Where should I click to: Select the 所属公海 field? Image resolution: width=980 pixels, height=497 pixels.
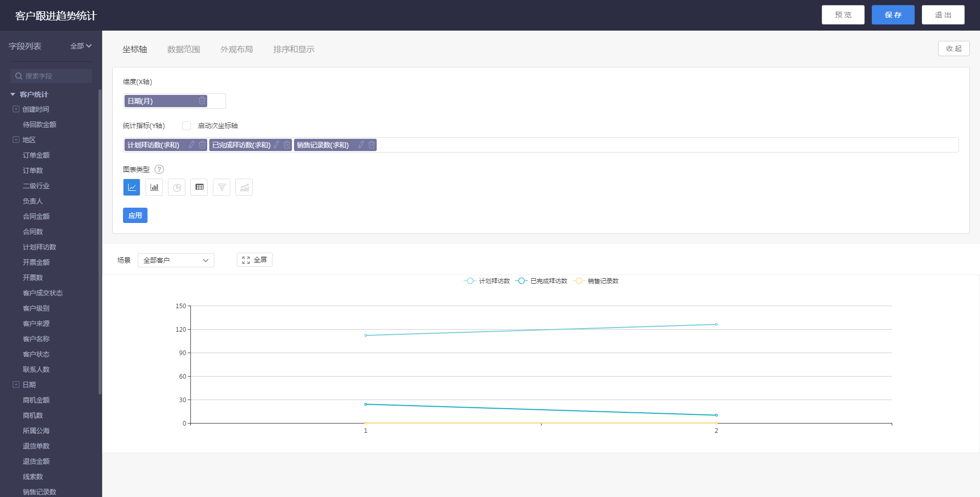(36, 431)
